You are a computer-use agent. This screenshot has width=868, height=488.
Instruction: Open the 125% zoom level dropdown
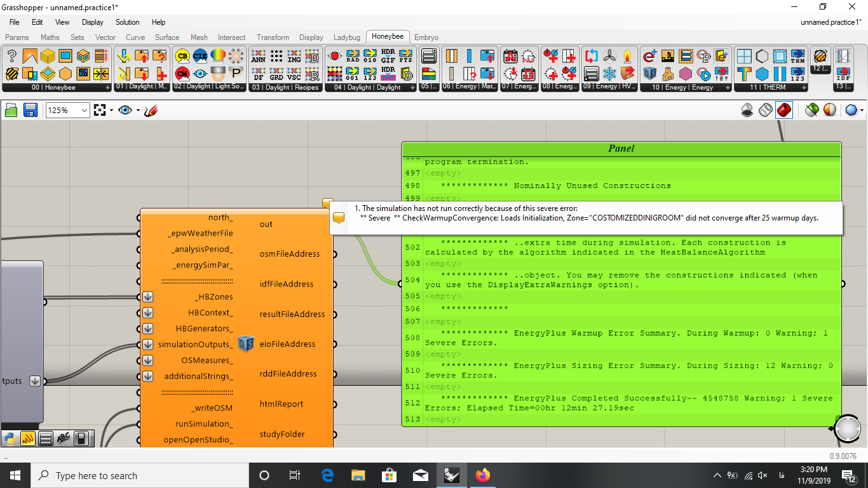point(67,110)
